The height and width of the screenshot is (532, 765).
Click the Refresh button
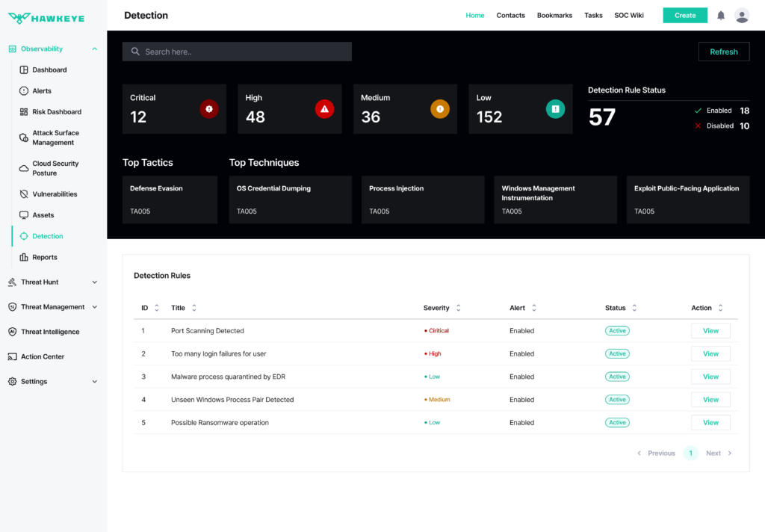723,52
